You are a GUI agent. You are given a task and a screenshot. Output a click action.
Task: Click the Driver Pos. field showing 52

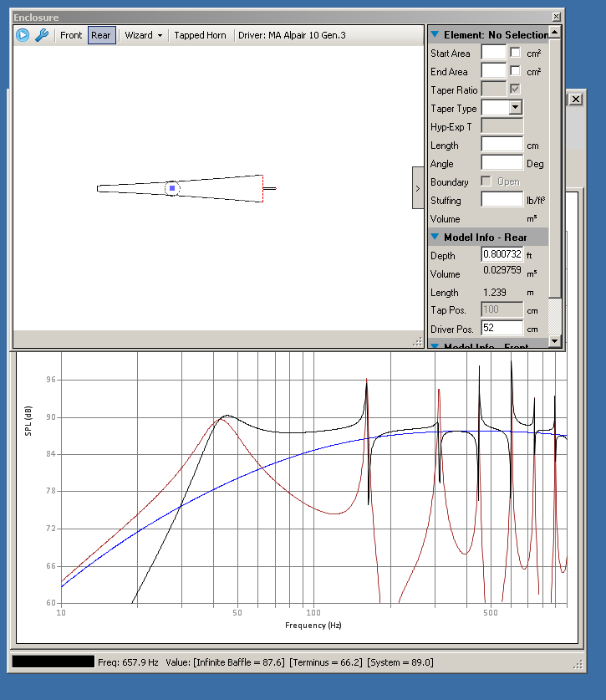pyautogui.click(x=502, y=328)
